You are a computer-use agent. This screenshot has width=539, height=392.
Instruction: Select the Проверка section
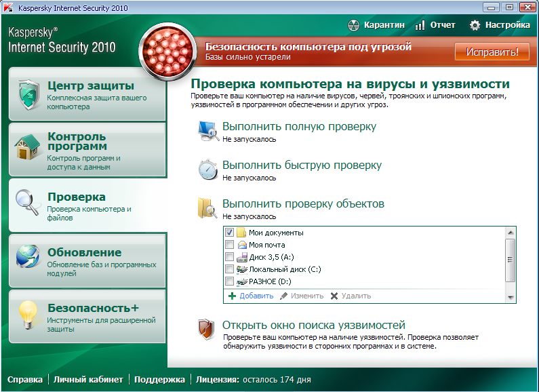(87, 205)
